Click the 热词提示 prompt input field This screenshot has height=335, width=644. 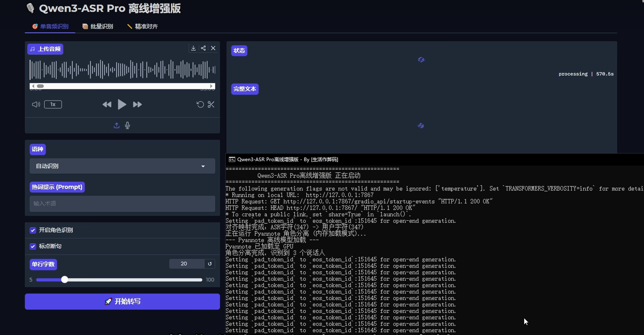[122, 204]
